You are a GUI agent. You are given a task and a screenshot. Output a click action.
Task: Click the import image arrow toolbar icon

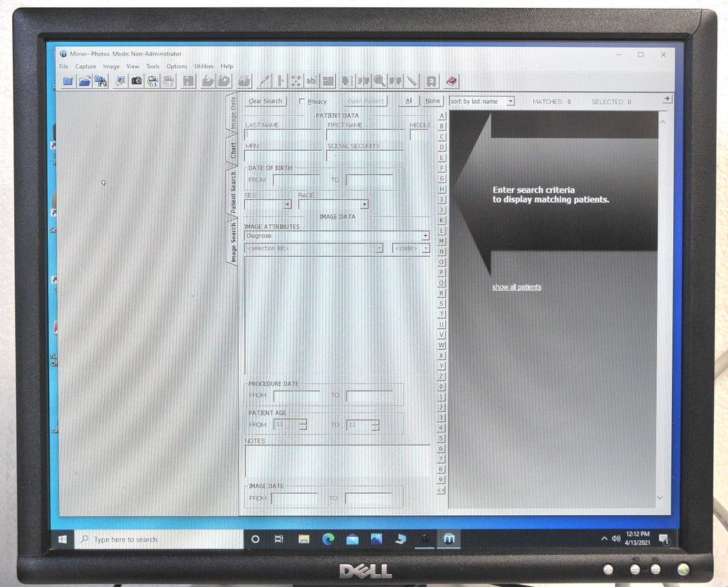tap(119, 81)
